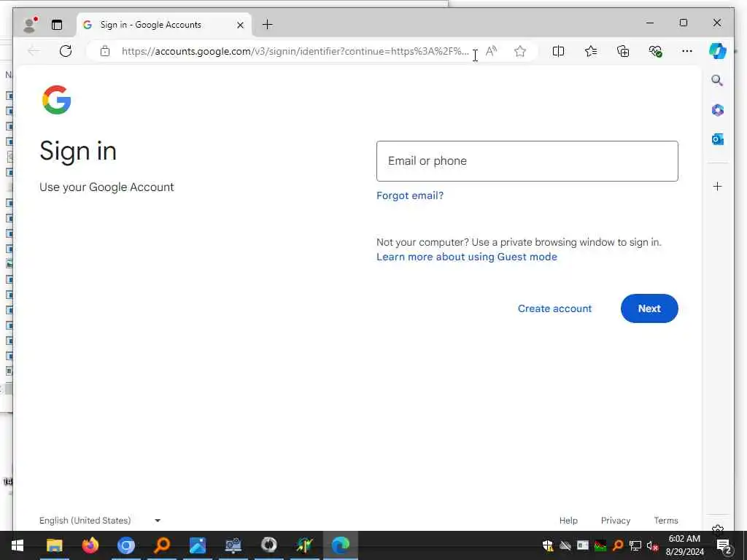Open the network tray icon
The image size is (747, 560).
click(x=635, y=545)
